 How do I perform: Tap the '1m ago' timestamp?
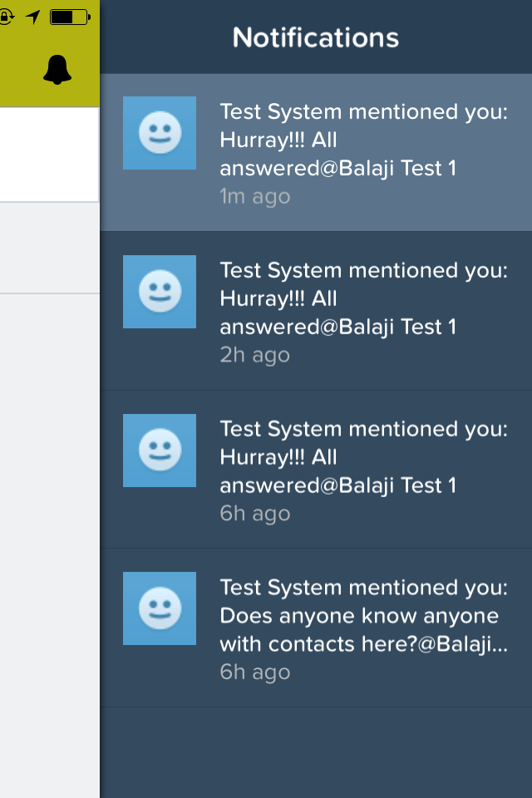(255, 197)
